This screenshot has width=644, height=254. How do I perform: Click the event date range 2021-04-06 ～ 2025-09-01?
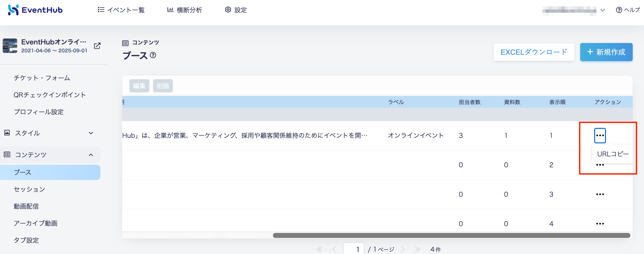click(54, 50)
